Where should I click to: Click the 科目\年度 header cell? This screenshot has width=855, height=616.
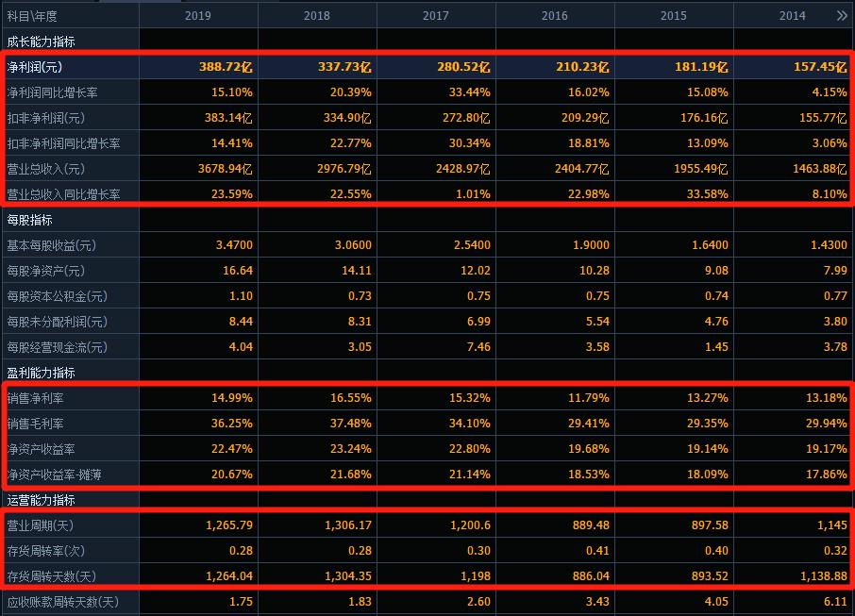31,16
